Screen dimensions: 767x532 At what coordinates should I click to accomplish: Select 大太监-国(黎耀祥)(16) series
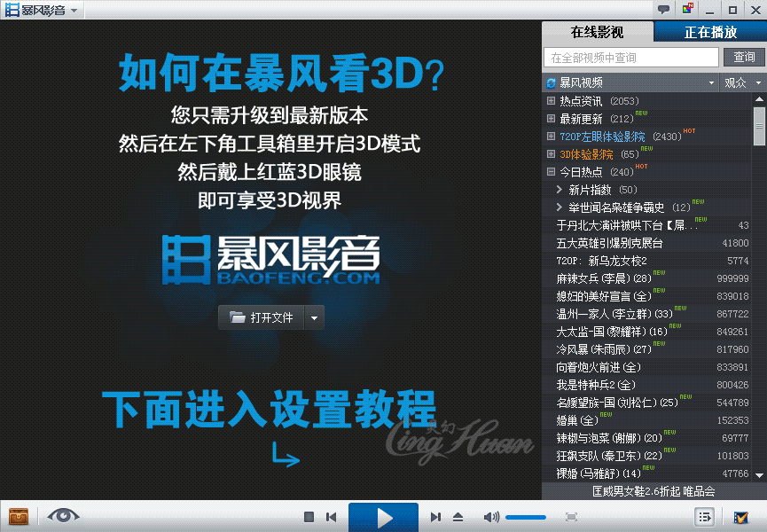[x=646, y=332]
